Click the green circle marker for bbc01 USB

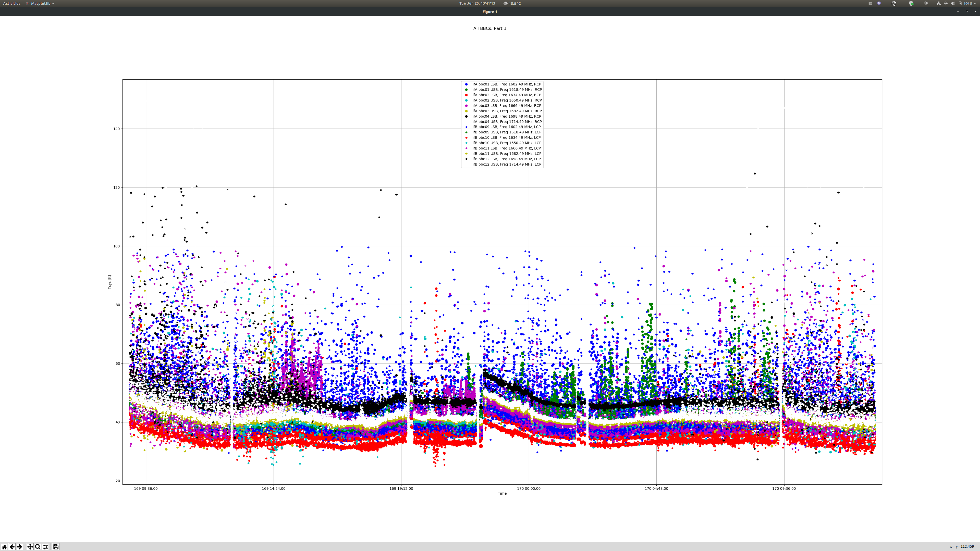point(467,90)
